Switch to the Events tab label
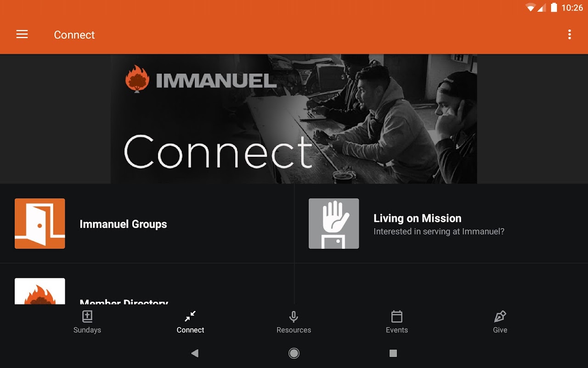This screenshot has height=368, width=588. pos(397,330)
